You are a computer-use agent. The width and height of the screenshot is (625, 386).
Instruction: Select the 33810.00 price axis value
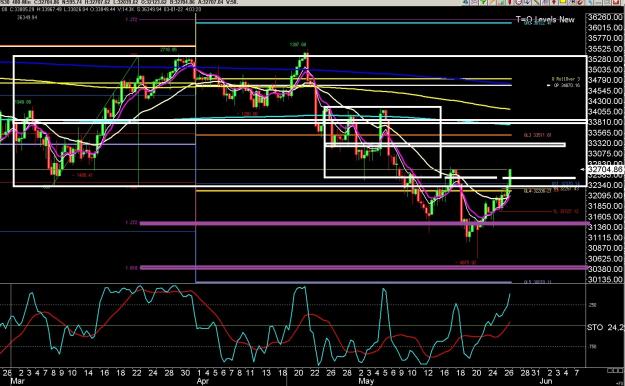pos(605,122)
